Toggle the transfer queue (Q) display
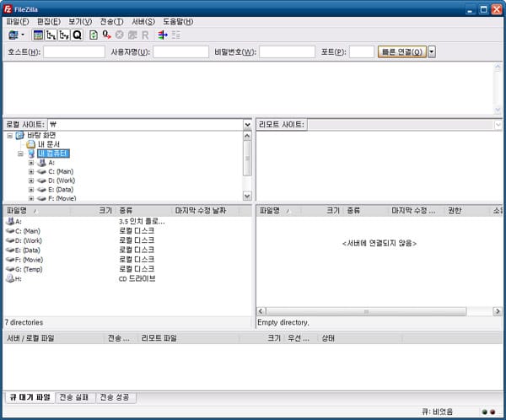506x420 pixels. pos(77,35)
